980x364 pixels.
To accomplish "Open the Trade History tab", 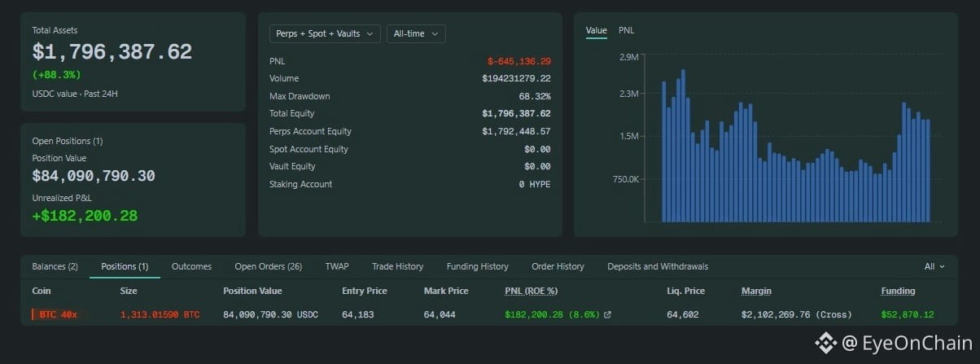I will pyautogui.click(x=397, y=266).
